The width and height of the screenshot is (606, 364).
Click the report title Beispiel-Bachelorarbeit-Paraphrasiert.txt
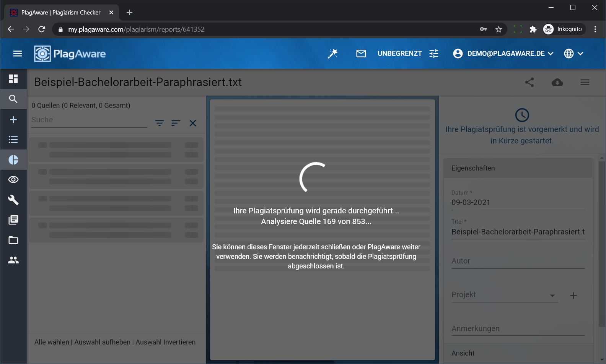pyautogui.click(x=138, y=82)
